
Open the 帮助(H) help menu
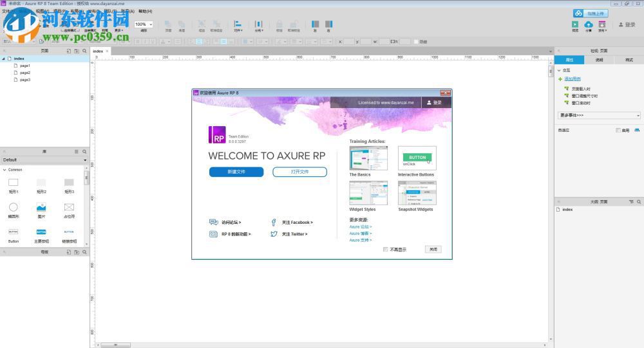click(x=146, y=11)
